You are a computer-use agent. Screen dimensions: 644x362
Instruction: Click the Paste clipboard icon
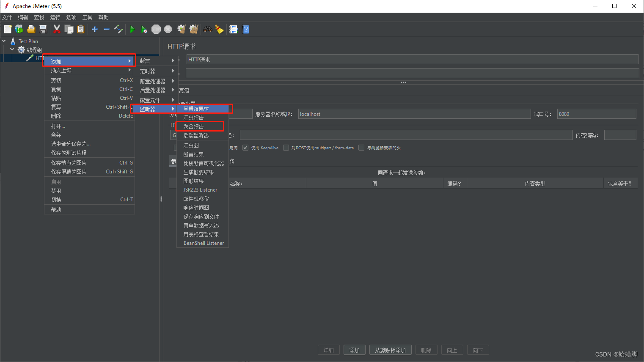[x=81, y=29]
